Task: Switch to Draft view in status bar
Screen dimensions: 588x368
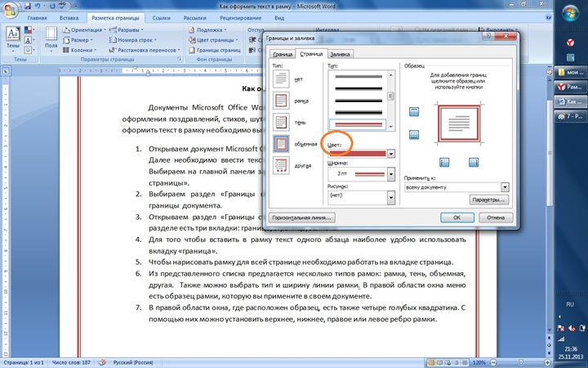Action: 464,363
